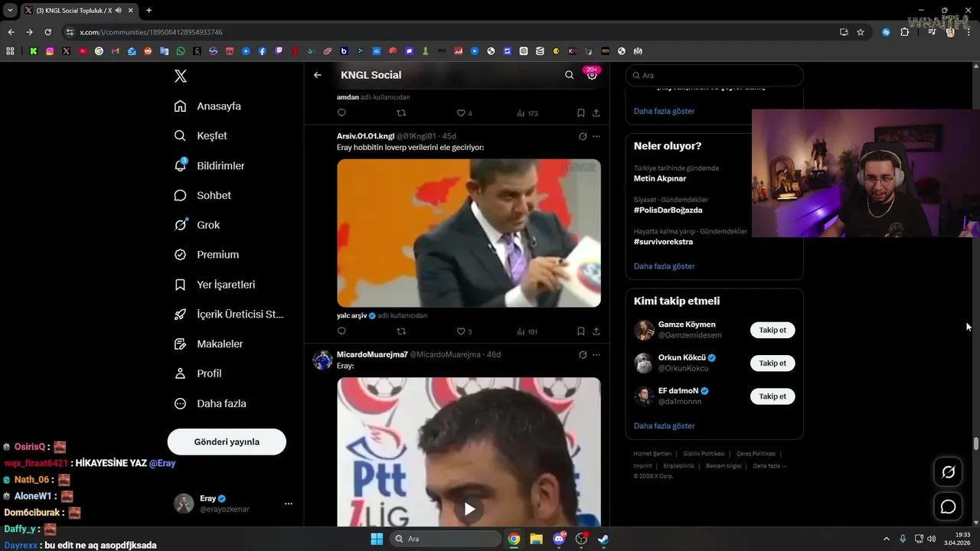Image resolution: width=980 pixels, height=551 pixels.
Task: Open the Eray hobbitin video thumbnail
Action: point(469,233)
